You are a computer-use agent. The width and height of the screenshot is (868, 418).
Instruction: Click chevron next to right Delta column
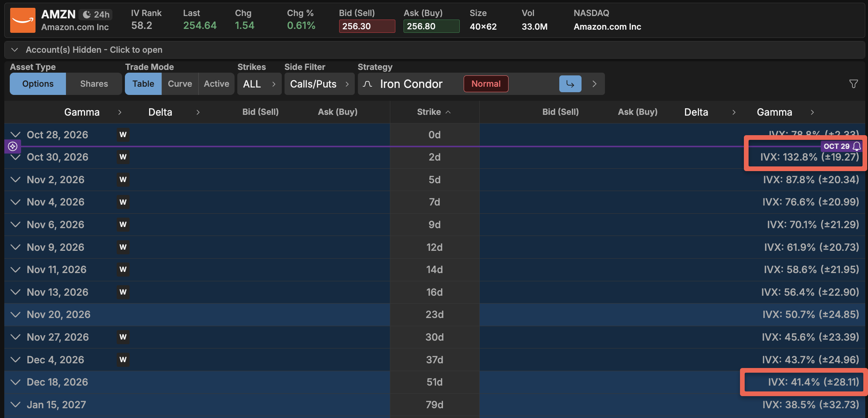tap(734, 112)
